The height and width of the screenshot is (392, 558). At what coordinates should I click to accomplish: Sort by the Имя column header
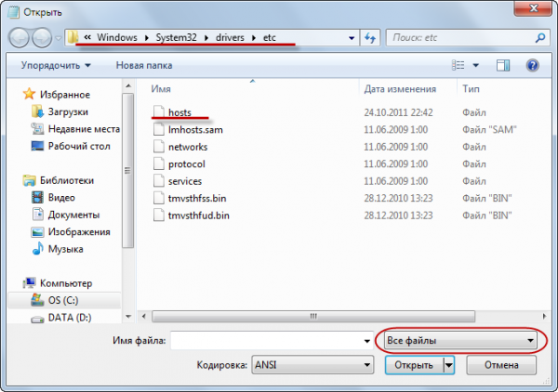click(x=161, y=89)
